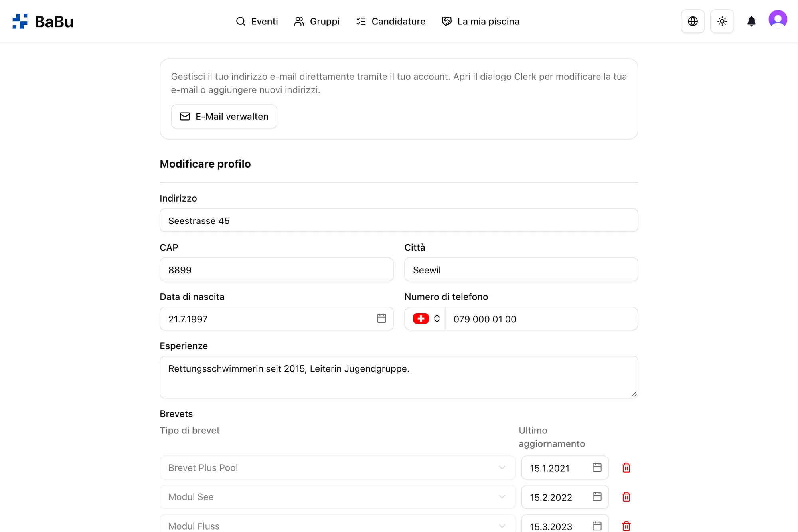Delete the Brevet Plus Pool row
The width and height of the screenshot is (798, 532).
[x=626, y=467]
